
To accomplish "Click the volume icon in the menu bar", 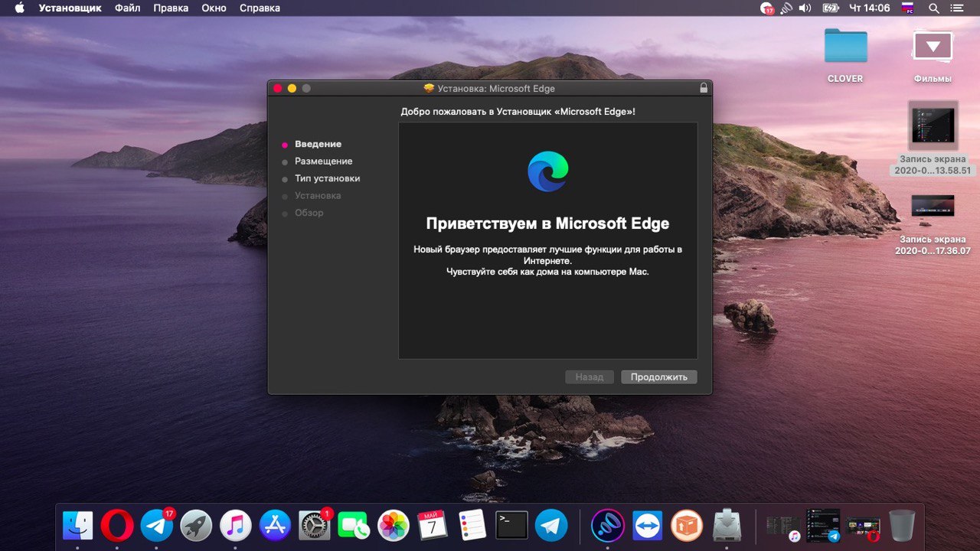I will pos(805,8).
